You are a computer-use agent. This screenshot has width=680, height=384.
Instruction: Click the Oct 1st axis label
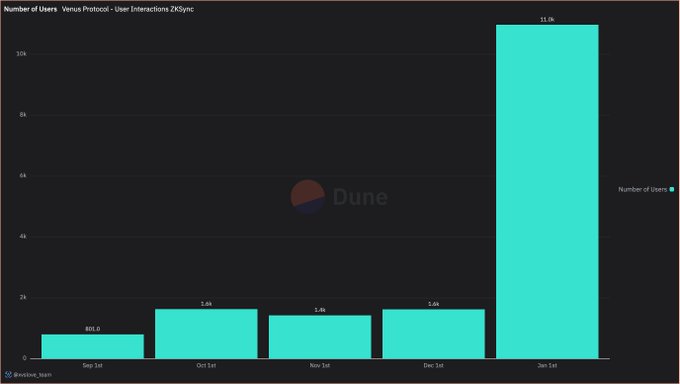[x=206, y=365]
